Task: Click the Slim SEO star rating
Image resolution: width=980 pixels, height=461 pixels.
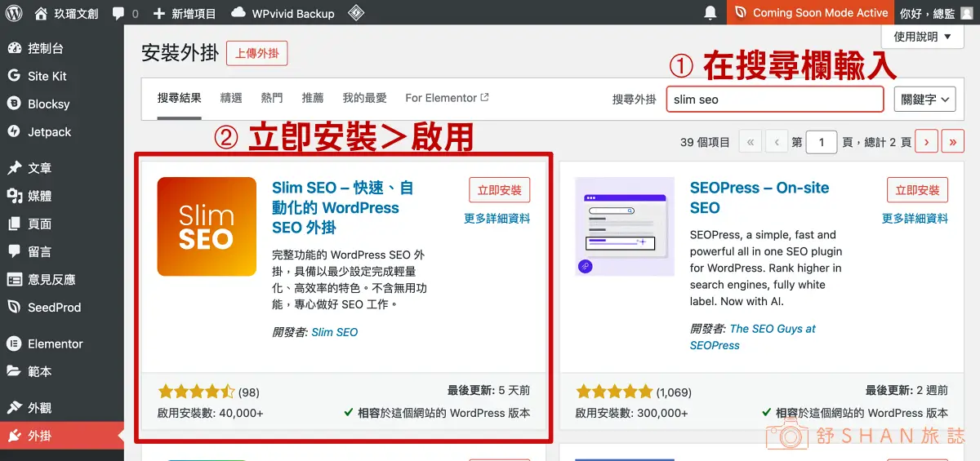Action: pos(196,392)
